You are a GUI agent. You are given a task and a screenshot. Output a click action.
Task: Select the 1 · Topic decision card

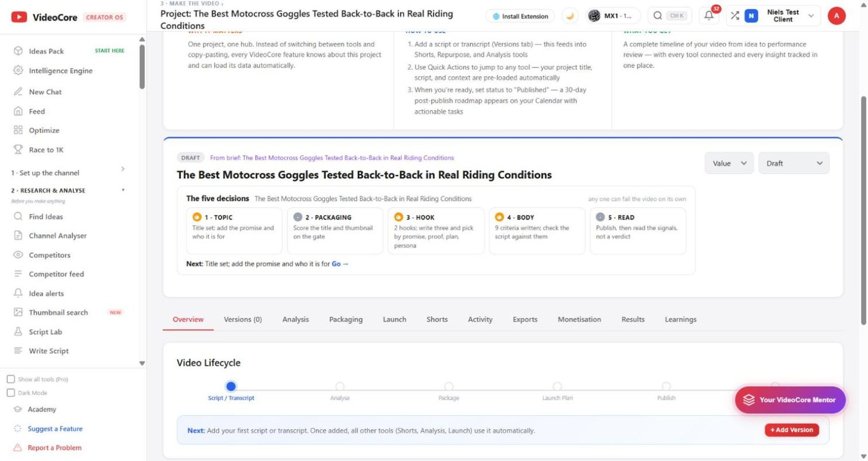coord(234,231)
